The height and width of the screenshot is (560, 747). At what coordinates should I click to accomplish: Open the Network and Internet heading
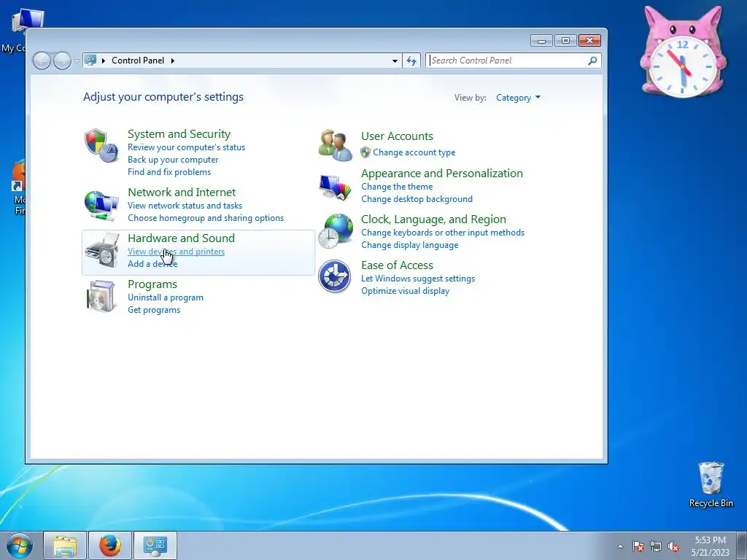tap(182, 192)
